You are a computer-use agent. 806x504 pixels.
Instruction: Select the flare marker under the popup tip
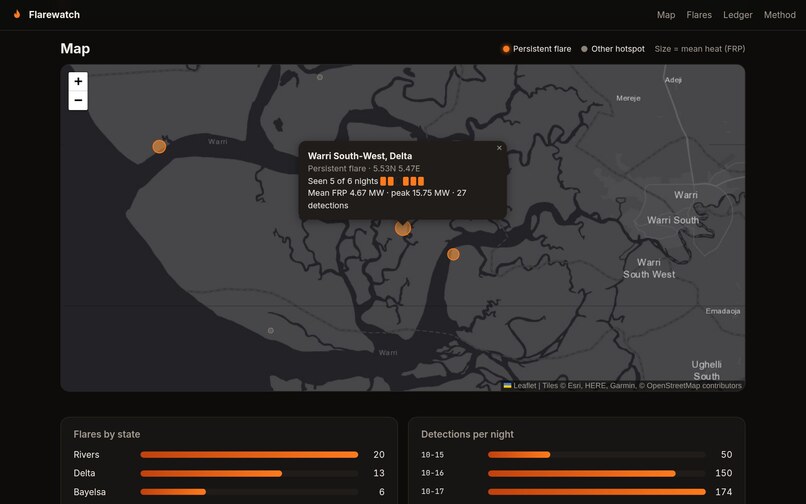point(403,228)
